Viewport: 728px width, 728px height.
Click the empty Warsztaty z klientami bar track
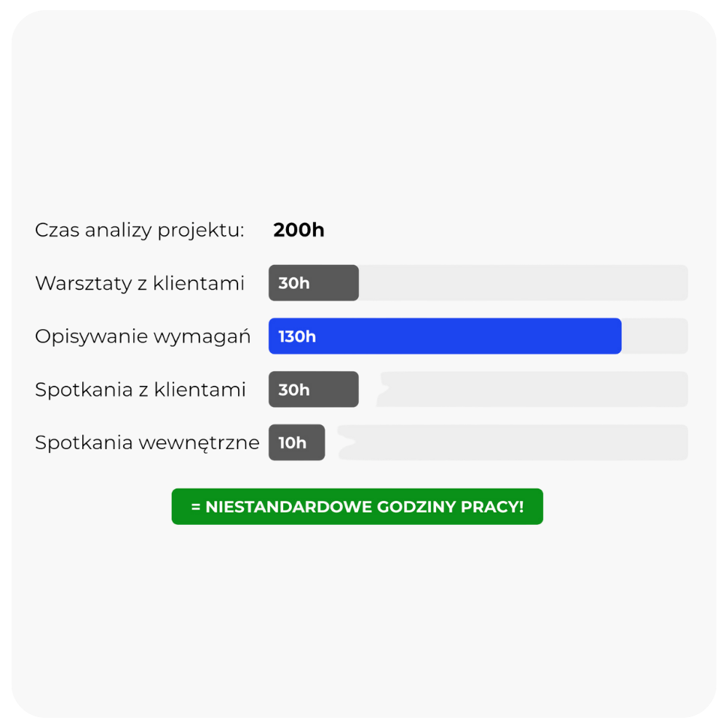[523, 283]
